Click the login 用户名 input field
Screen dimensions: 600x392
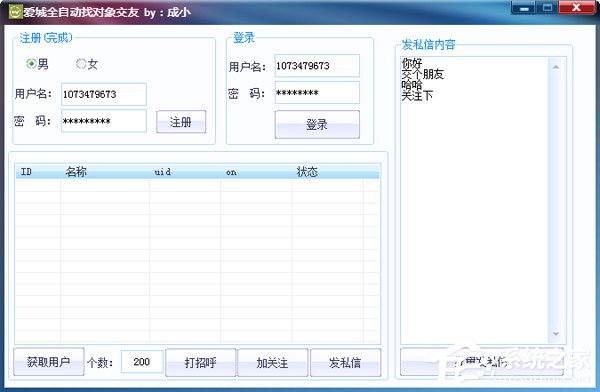point(317,66)
